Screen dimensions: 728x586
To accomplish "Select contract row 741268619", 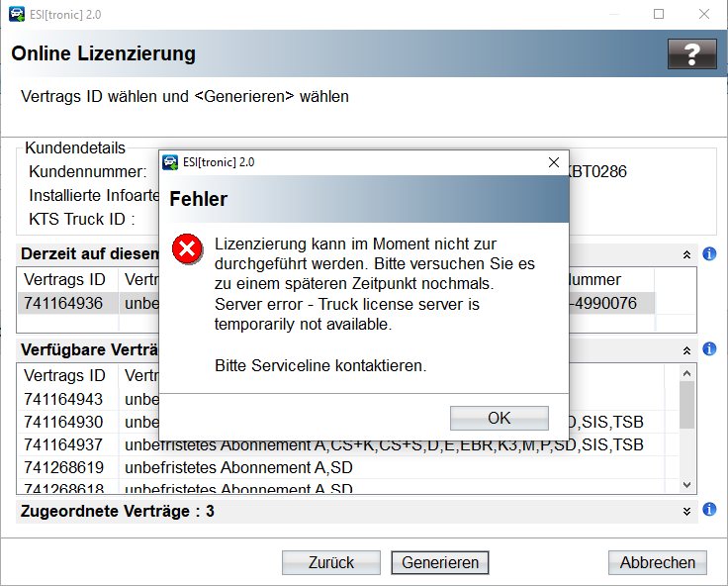I will [64, 467].
